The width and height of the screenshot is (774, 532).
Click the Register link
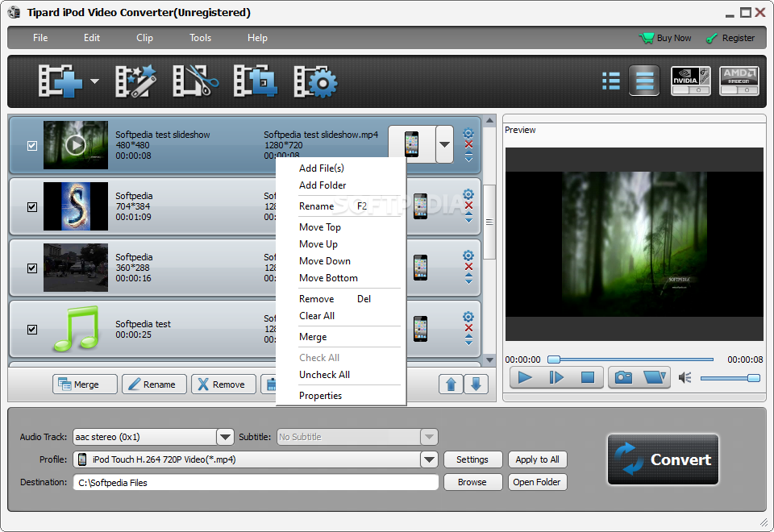pyautogui.click(x=730, y=38)
